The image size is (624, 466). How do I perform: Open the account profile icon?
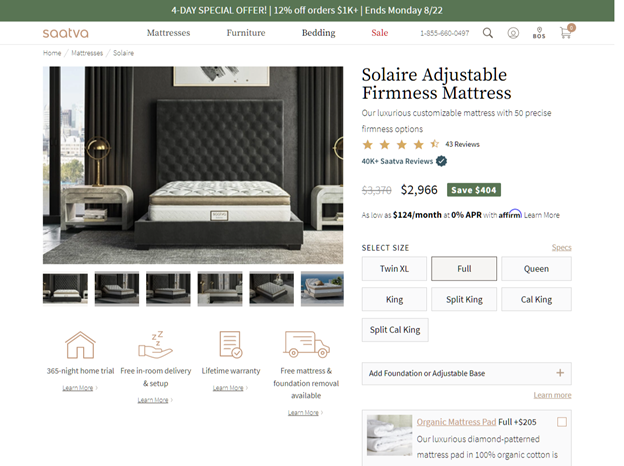click(x=513, y=33)
